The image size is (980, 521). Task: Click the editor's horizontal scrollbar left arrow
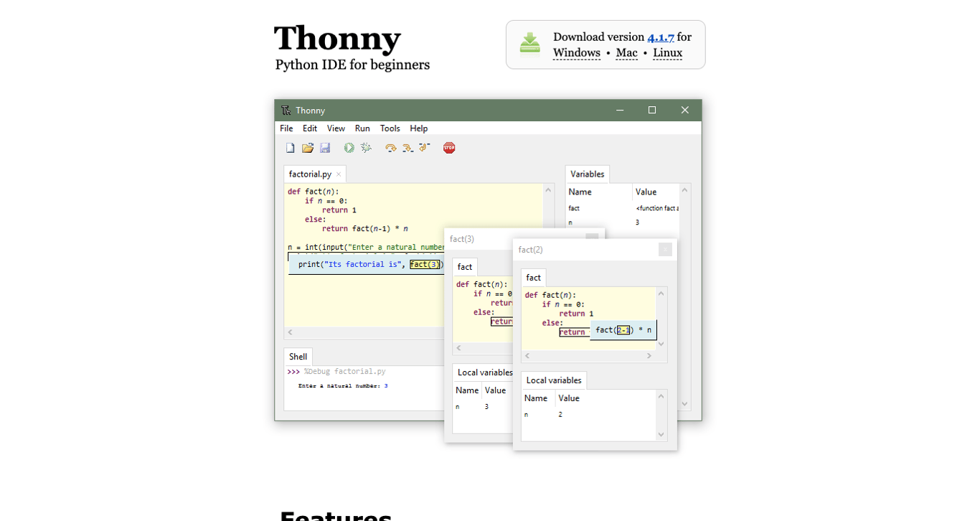click(290, 332)
